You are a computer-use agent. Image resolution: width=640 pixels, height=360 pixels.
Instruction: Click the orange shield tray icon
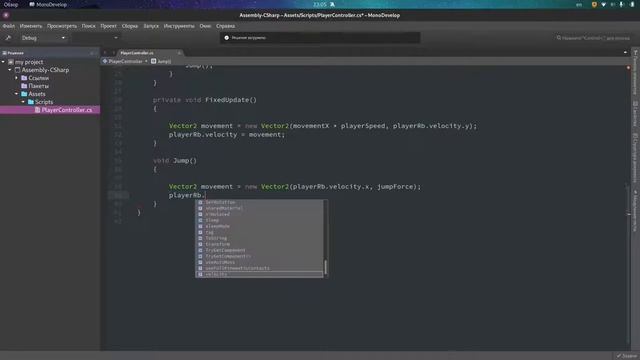[594, 4]
